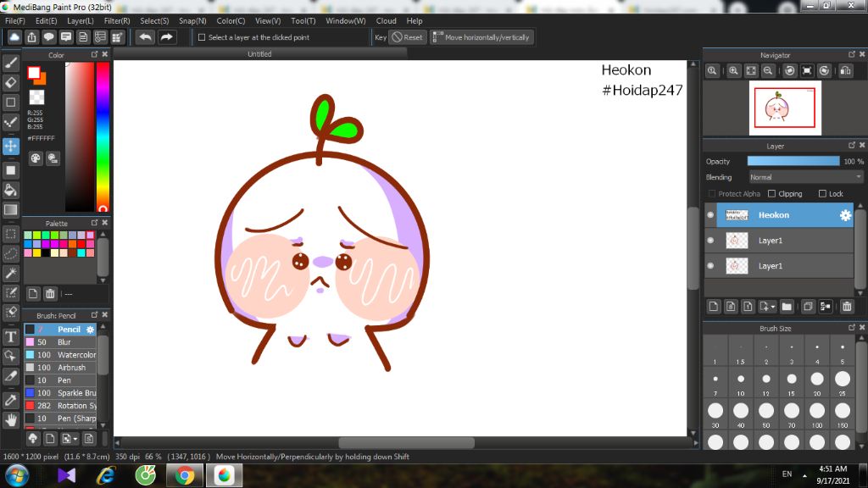Image resolution: width=868 pixels, height=488 pixels.
Task: Click the export icon beside the cloud icon
Action: [31, 37]
